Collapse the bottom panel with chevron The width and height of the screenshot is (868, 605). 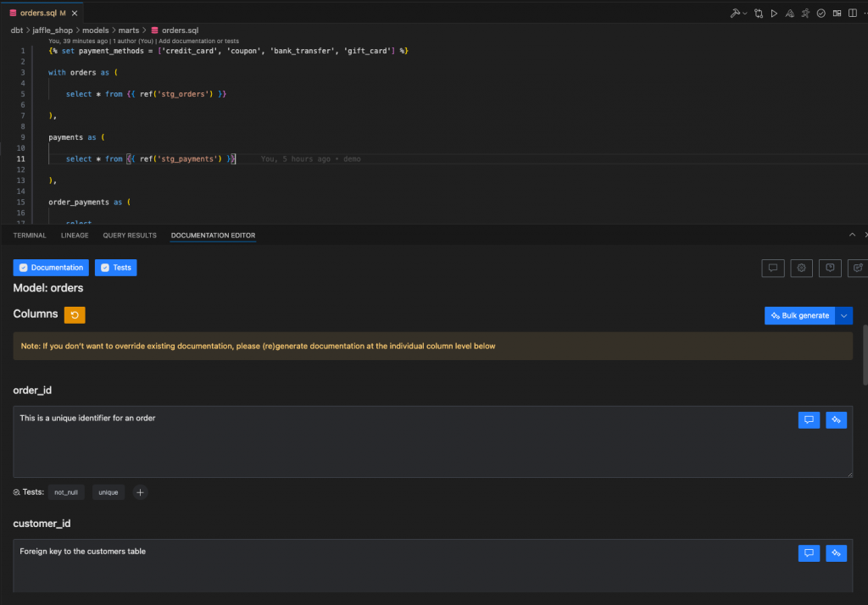pyautogui.click(x=852, y=235)
